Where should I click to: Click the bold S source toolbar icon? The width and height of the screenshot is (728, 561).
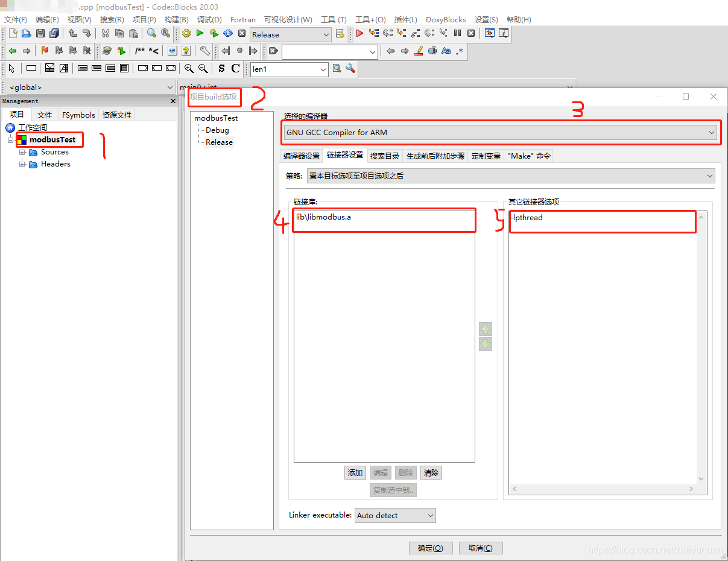point(221,69)
